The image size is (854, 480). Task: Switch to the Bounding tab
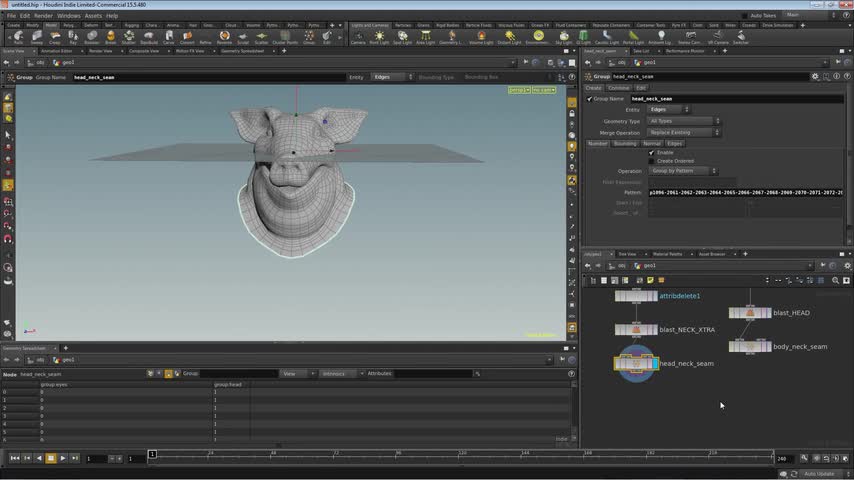[625, 143]
